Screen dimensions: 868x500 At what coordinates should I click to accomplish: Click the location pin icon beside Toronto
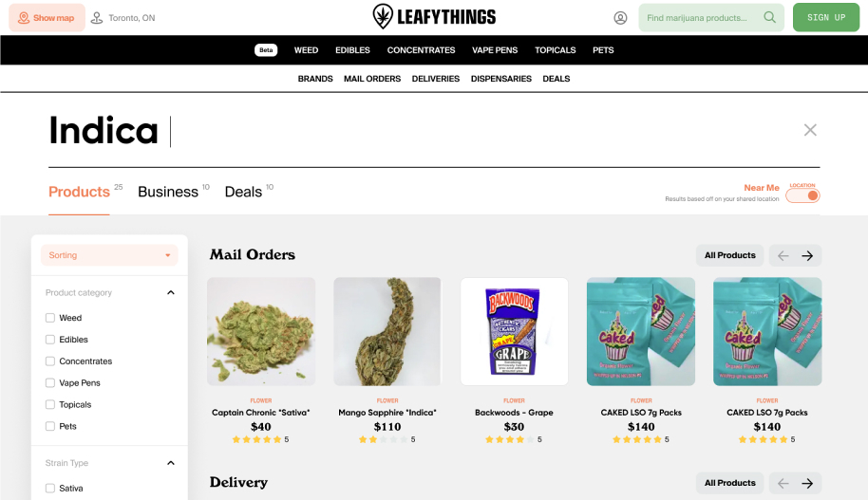tap(97, 18)
